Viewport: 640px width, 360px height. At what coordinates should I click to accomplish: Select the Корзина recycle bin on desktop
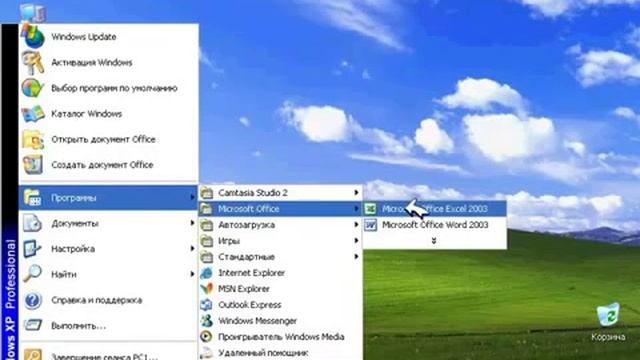(608, 322)
